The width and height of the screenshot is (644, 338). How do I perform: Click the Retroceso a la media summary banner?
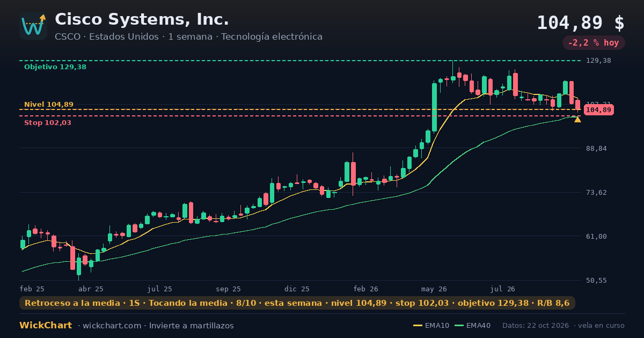click(x=297, y=303)
